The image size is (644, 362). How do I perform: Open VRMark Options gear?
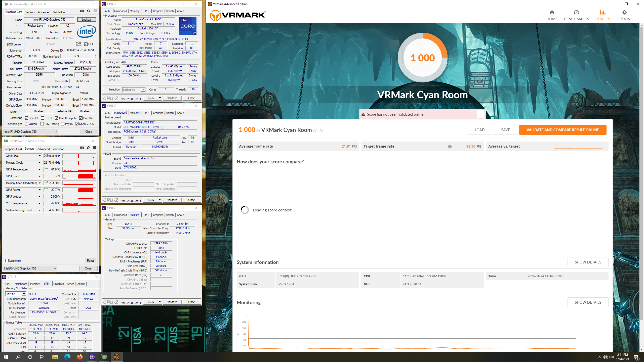pyautogui.click(x=624, y=15)
